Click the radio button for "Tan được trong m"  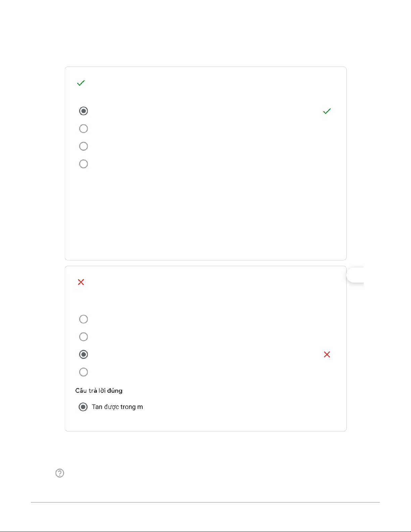83,407
